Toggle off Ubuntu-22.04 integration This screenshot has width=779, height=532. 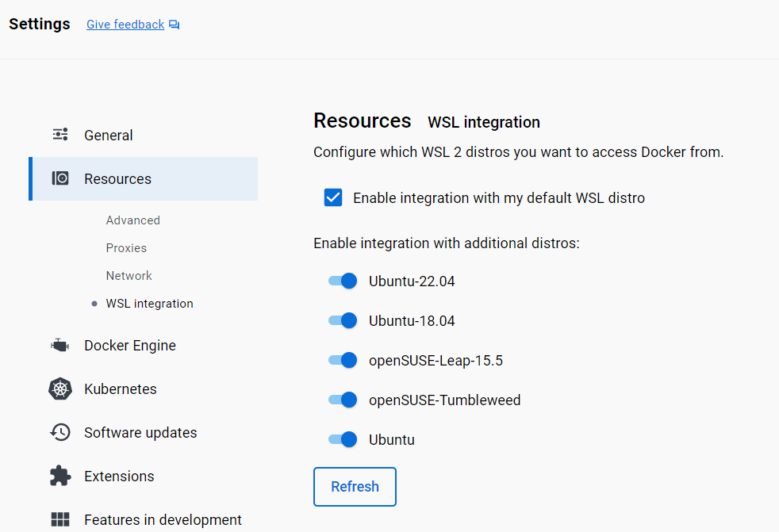tap(343, 281)
